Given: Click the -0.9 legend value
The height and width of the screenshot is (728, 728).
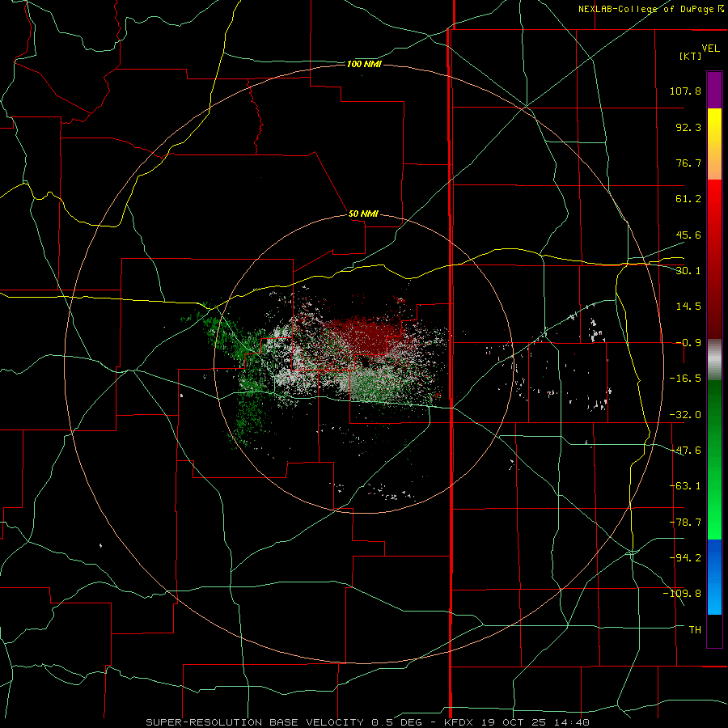Looking at the screenshot, I should [688, 343].
